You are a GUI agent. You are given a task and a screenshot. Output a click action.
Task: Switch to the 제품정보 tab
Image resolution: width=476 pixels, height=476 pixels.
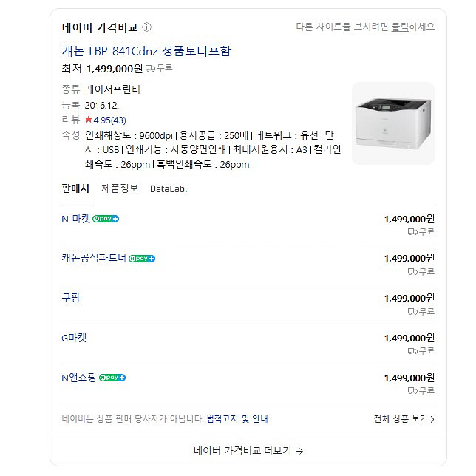click(x=120, y=188)
